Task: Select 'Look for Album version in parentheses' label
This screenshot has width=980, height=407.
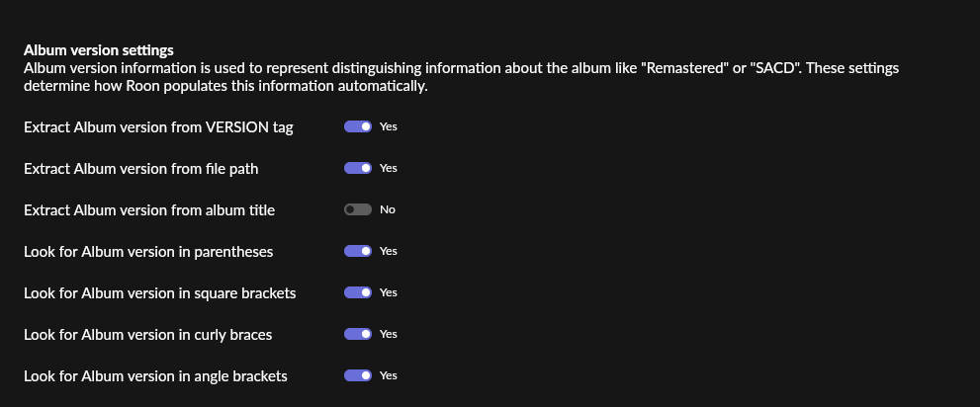Action: (148, 252)
